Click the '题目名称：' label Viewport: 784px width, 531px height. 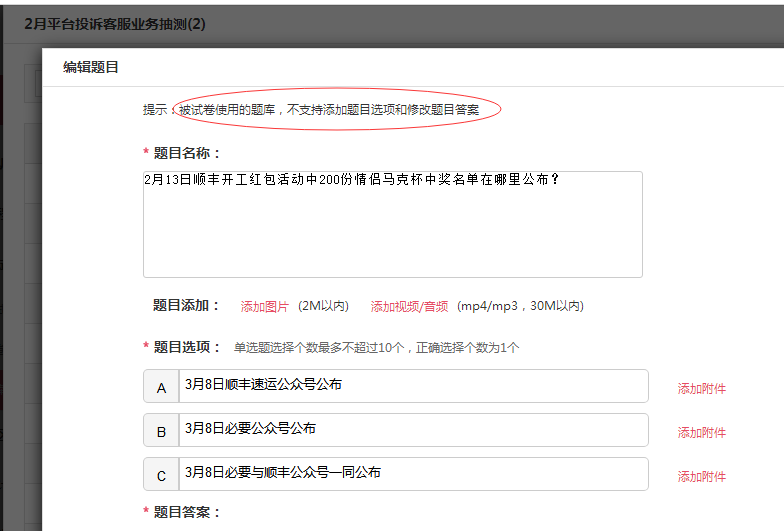click(187, 153)
